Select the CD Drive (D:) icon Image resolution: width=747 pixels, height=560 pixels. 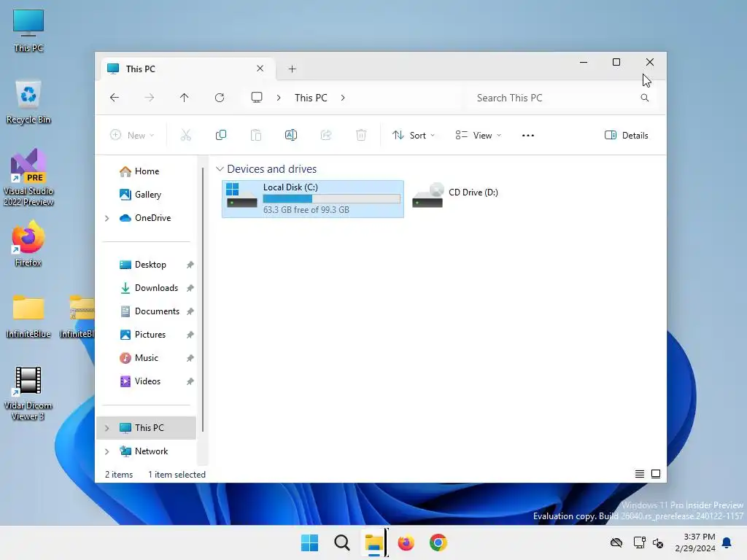tap(427, 195)
